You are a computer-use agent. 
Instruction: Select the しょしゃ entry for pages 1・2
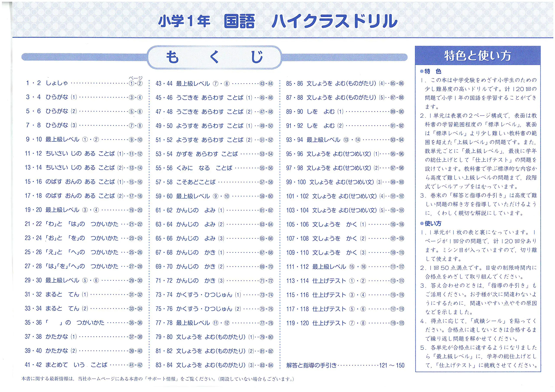click(57, 83)
